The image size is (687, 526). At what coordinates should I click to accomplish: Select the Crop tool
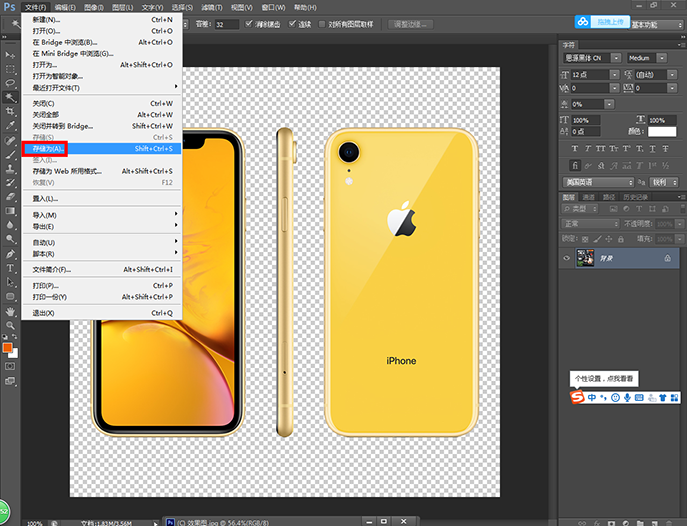[10, 111]
